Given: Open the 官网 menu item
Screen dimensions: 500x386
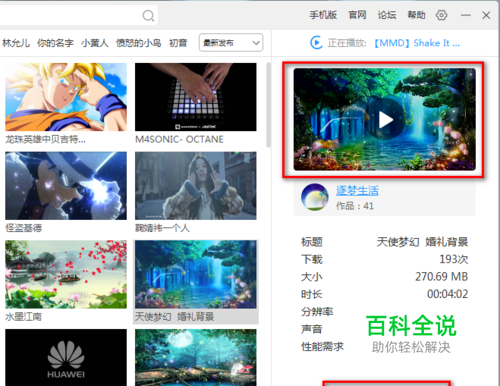Looking at the screenshot, I should (x=357, y=15).
